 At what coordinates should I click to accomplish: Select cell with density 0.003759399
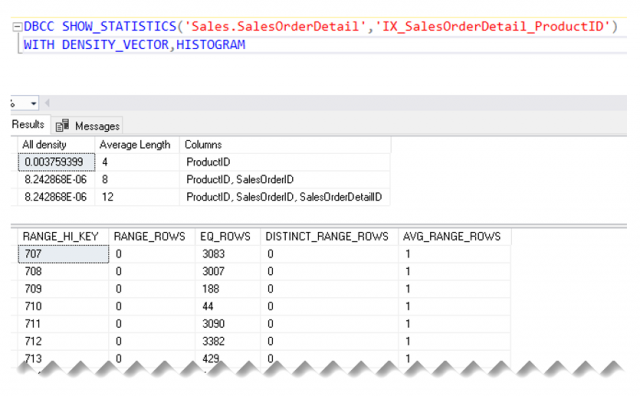pyautogui.click(x=56, y=162)
